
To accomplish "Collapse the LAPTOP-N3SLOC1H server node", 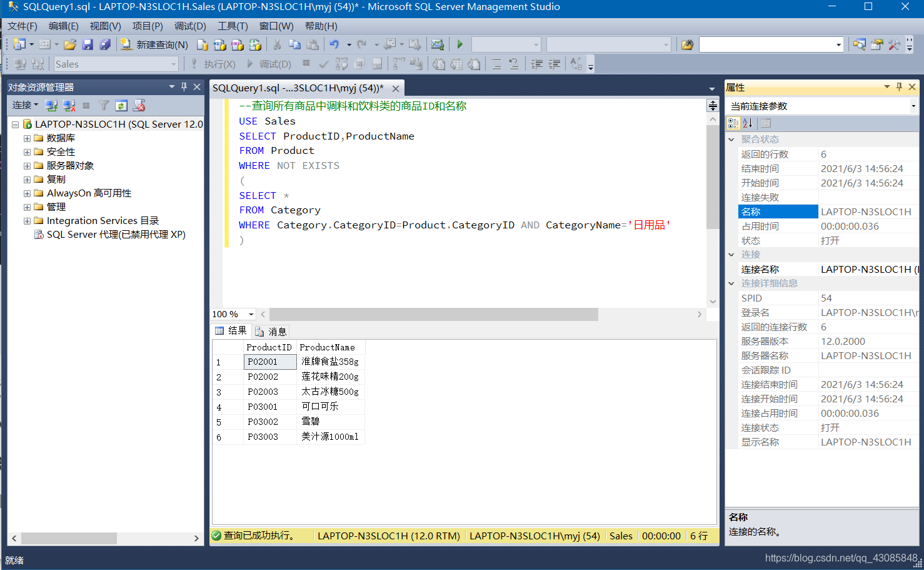I will (x=16, y=125).
